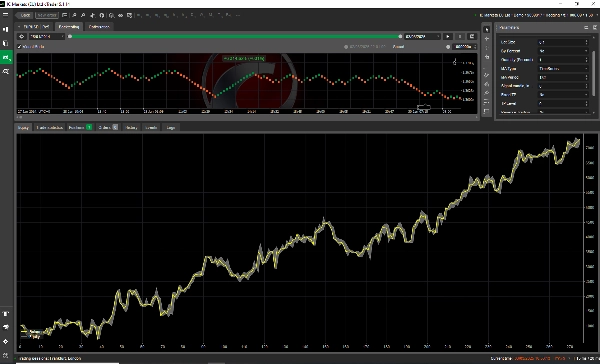Viewport: 600px width, 364px height.
Task: Open the History tab
Action: tap(131, 127)
